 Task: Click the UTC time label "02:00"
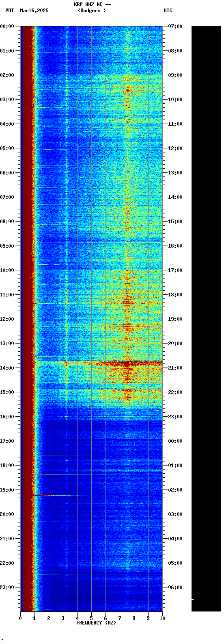[x=175, y=490]
